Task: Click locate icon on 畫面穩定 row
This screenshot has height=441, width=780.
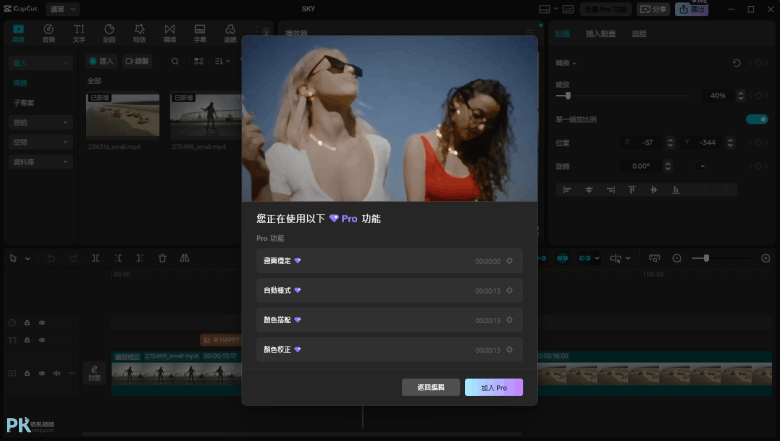Action: (x=509, y=261)
